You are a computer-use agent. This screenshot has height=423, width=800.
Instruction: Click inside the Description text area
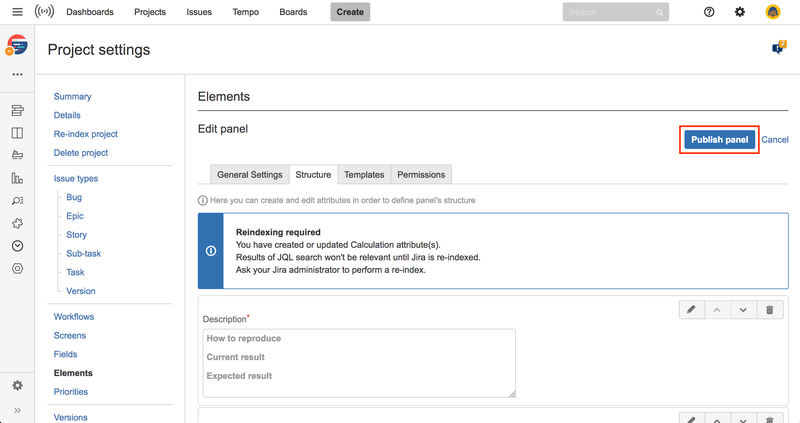pos(359,363)
